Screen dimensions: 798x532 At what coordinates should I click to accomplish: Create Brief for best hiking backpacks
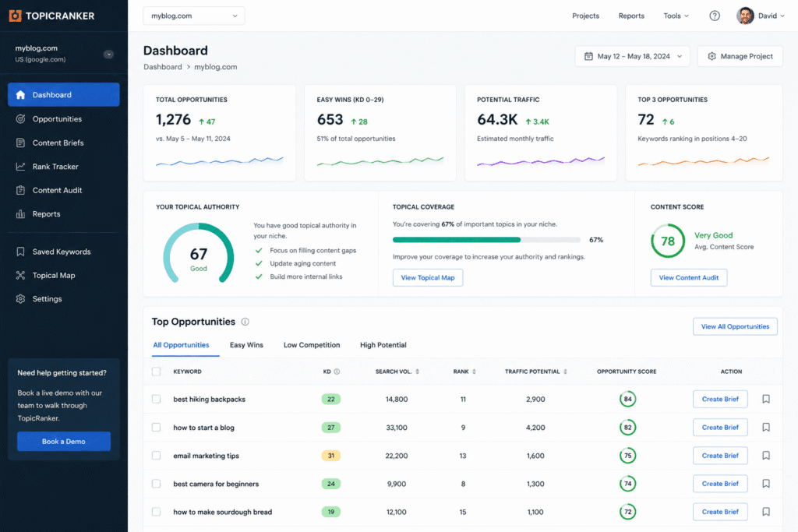[720, 400]
